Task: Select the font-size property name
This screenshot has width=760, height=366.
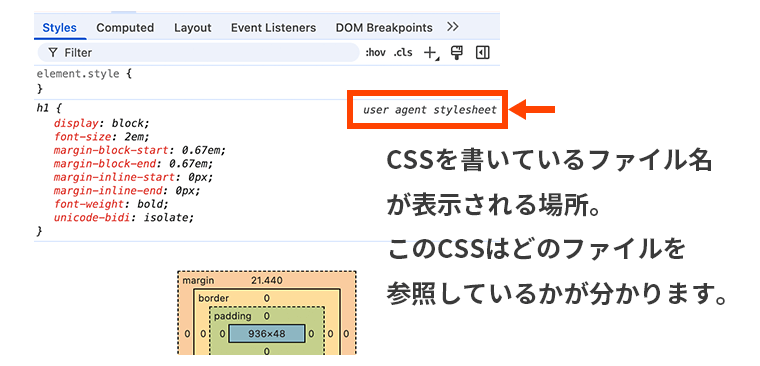Action: coord(83,136)
